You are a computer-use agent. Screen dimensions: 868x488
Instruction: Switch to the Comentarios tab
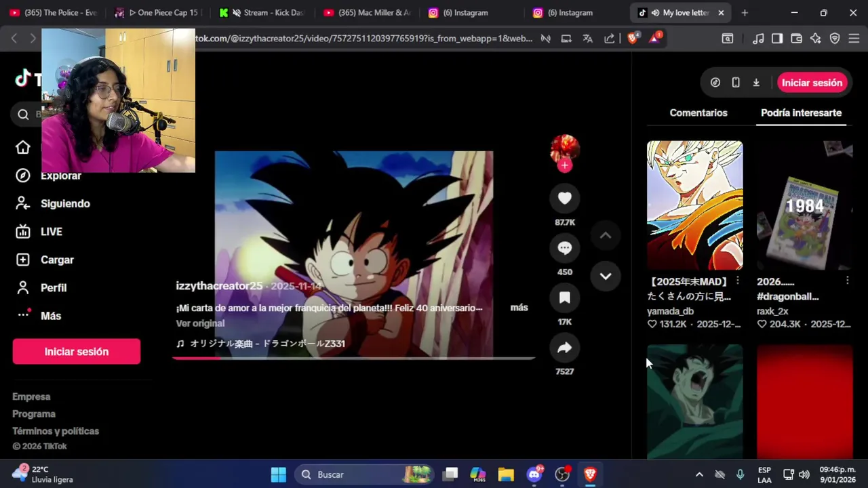698,113
